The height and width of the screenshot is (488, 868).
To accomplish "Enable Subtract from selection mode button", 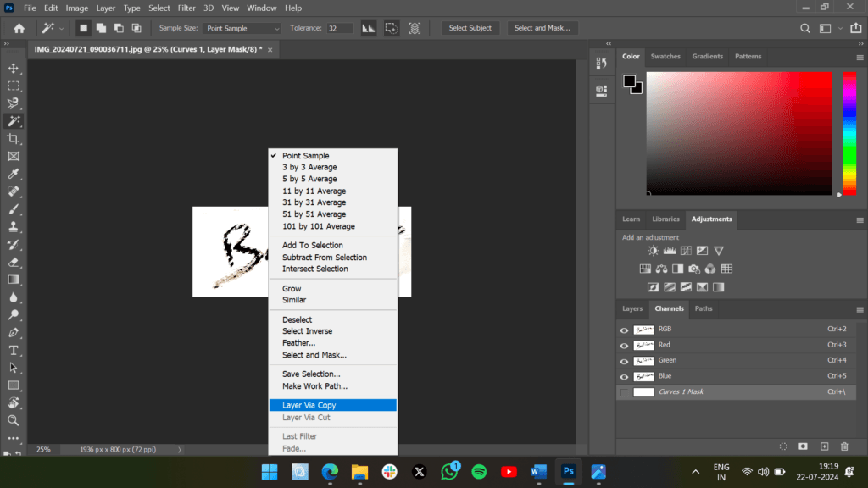I will pos(119,28).
